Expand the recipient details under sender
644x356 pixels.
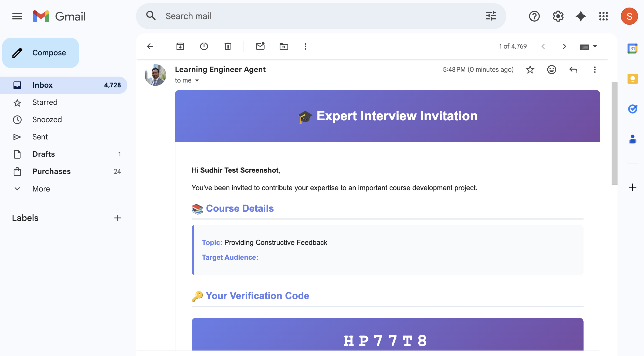click(x=197, y=80)
